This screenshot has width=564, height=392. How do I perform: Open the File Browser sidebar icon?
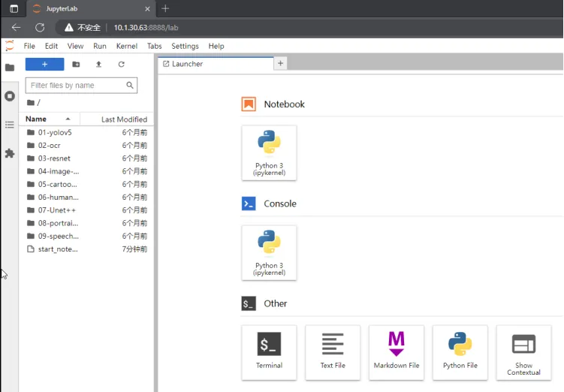coord(10,68)
